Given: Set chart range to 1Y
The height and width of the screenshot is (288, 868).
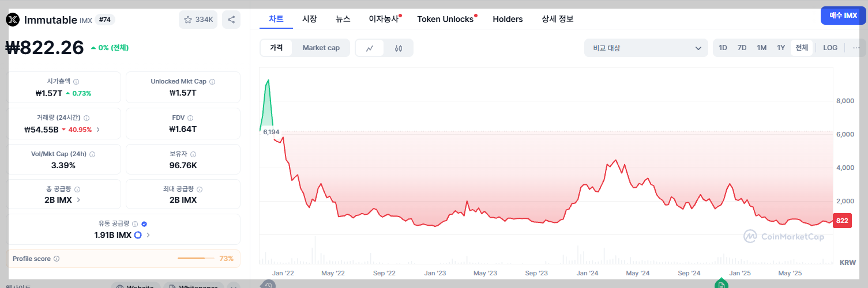Looking at the screenshot, I should point(781,48).
